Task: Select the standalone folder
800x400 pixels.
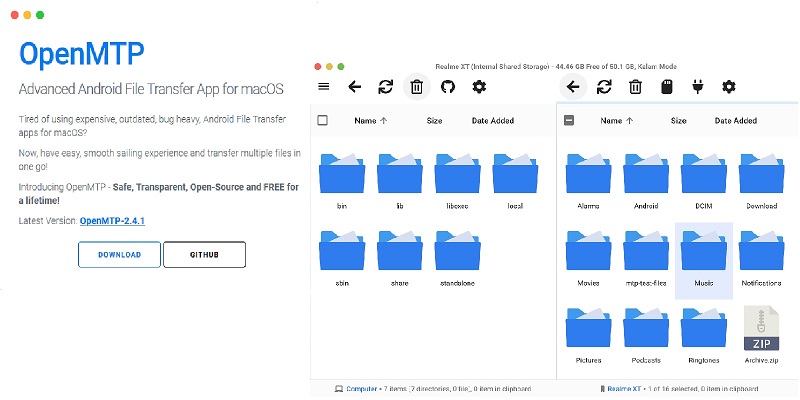Action: click(x=457, y=258)
